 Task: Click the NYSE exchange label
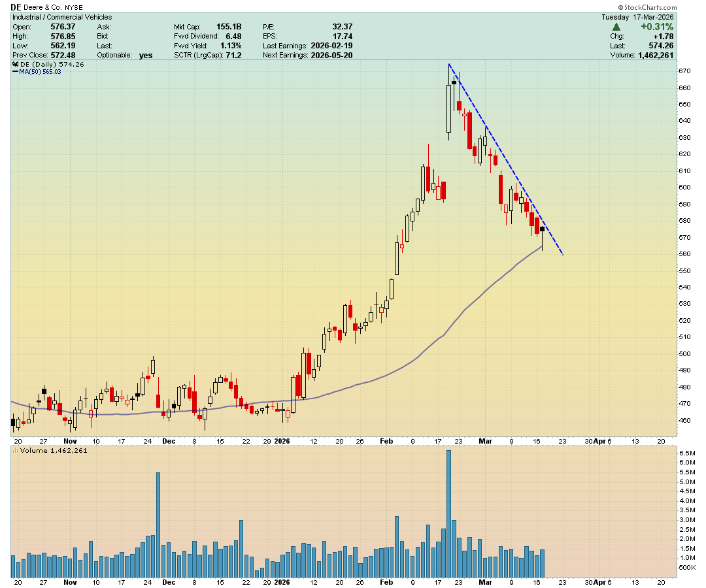pyautogui.click(x=74, y=8)
